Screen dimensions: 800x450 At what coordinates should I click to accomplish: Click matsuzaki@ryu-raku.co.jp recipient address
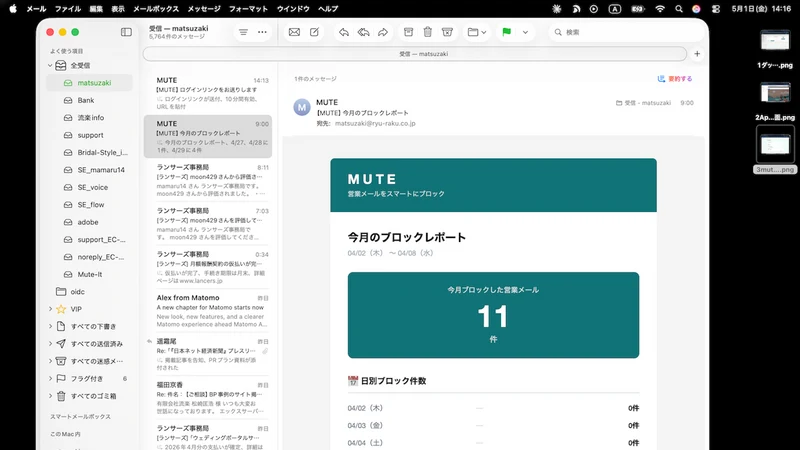[375, 123]
